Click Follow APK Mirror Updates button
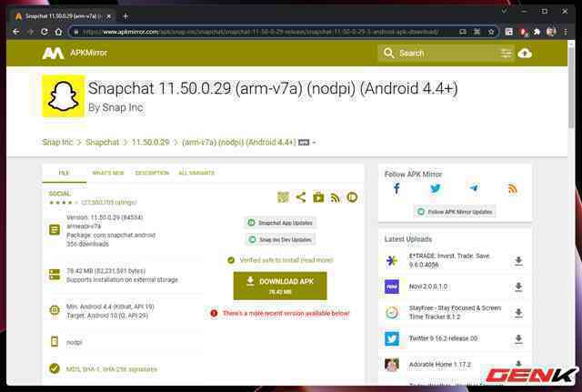 click(455, 212)
